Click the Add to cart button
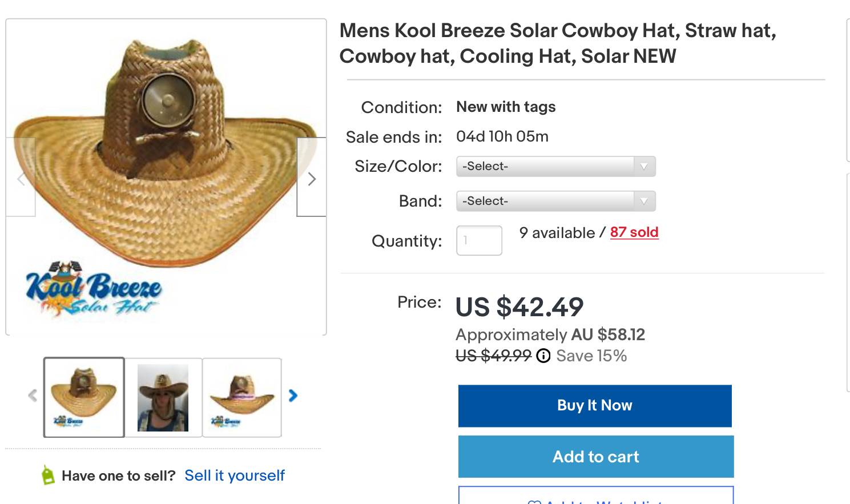 coord(595,457)
